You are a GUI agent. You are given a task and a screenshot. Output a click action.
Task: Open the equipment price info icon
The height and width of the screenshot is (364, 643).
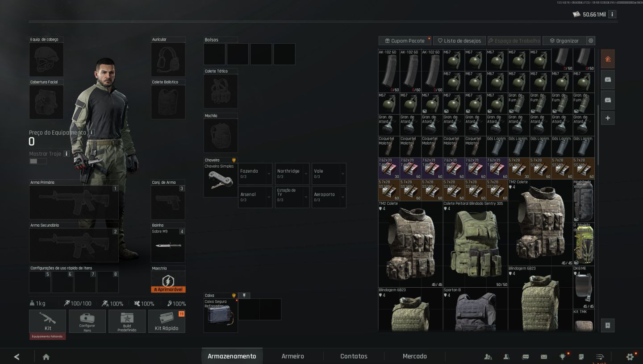(92, 132)
